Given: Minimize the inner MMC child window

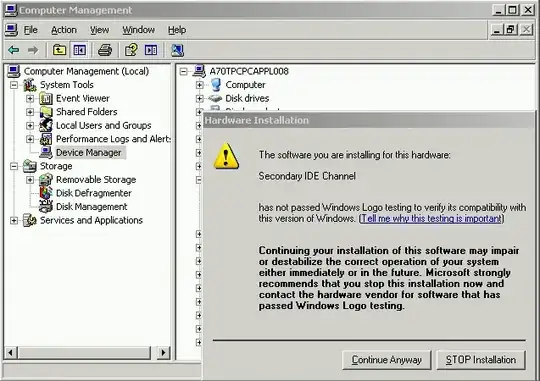Looking at the screenshot, I should [496, 30].
